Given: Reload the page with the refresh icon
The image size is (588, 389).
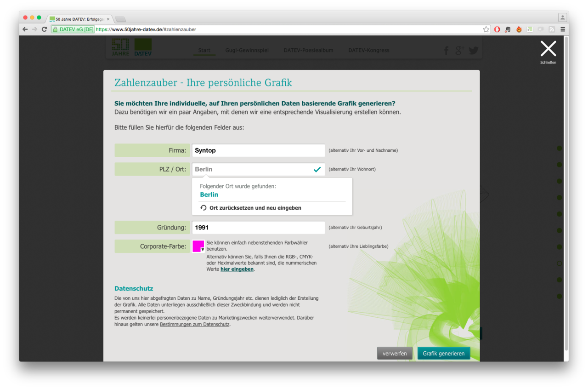Looking at the screenshot, I should (44, 29).
